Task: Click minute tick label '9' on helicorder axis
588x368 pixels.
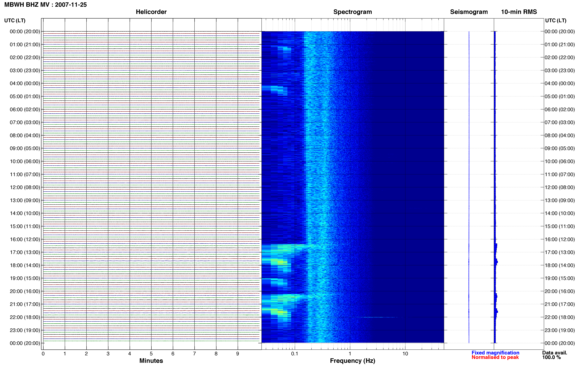Action: coord(238,354)
